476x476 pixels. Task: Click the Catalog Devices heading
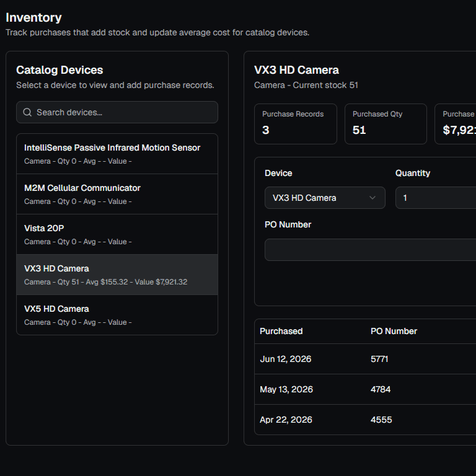59,70
